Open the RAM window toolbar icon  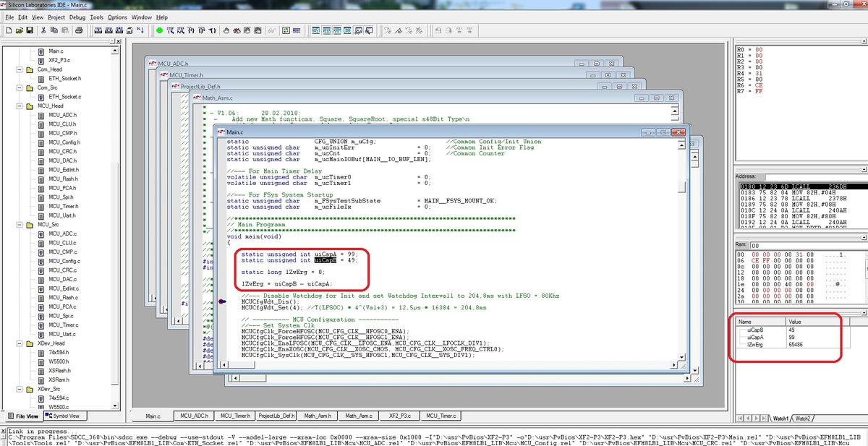point(338,30)
